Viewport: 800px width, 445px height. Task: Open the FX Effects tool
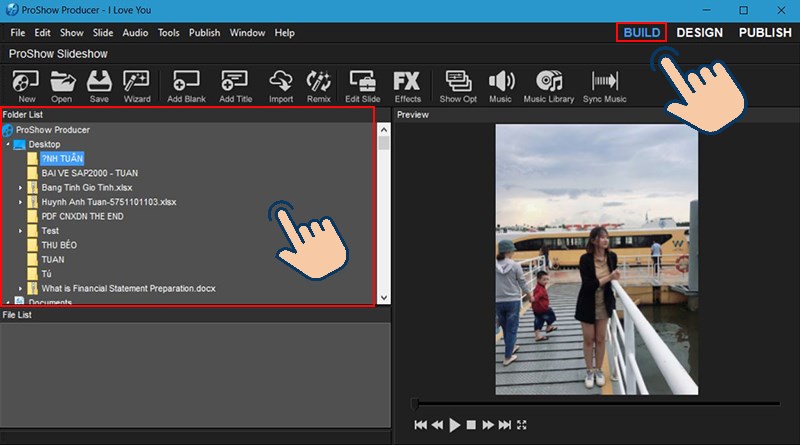click(407, 87)
